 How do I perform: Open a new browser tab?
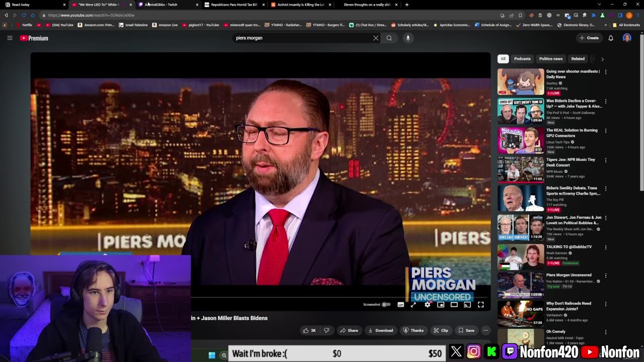[x=407, y=5]
